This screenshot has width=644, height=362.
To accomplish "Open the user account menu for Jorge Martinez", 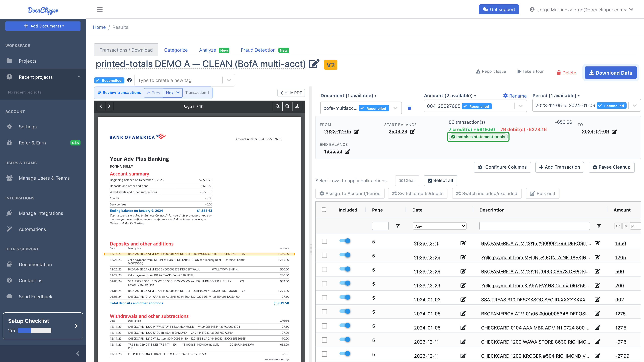I will 581,10.
